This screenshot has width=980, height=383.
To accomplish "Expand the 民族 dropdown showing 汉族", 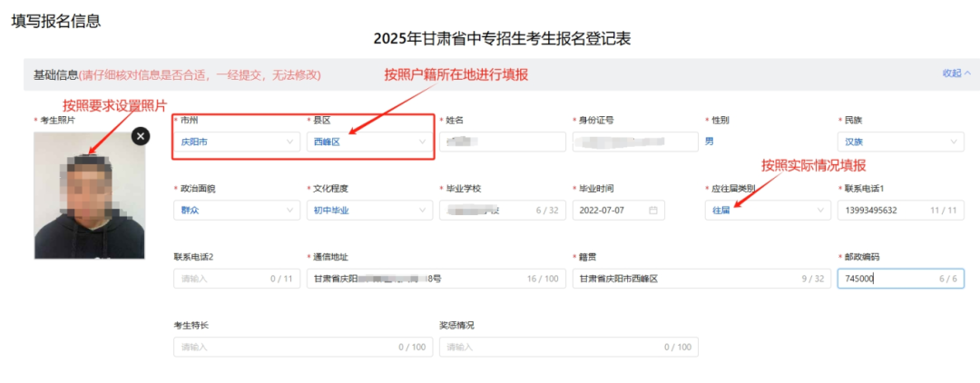I will 899,142.
